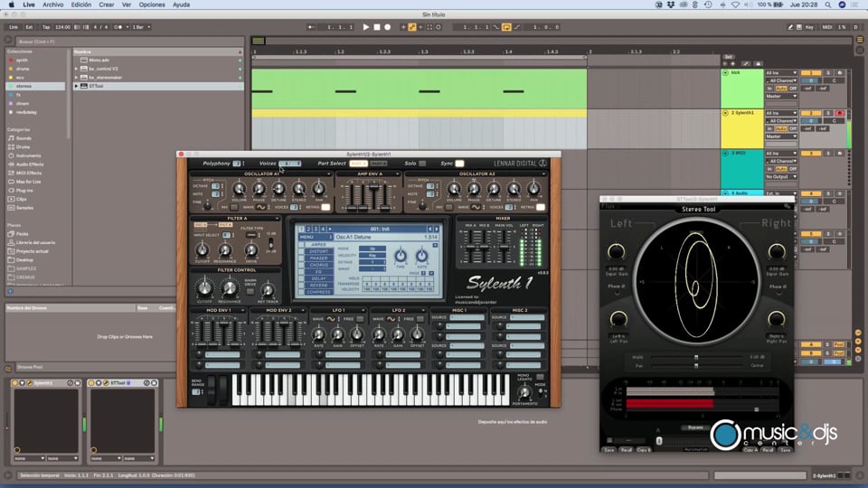Click the Wi-Fi icon in menu bar

click(x=735, y=5)
